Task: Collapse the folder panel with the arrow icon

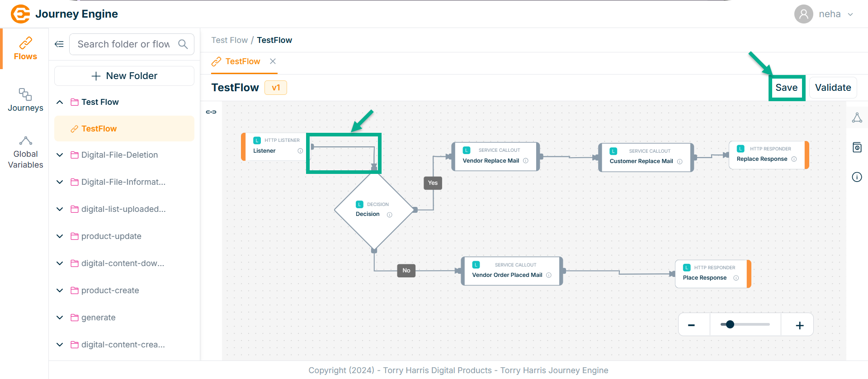Action: tap(59, 44)
